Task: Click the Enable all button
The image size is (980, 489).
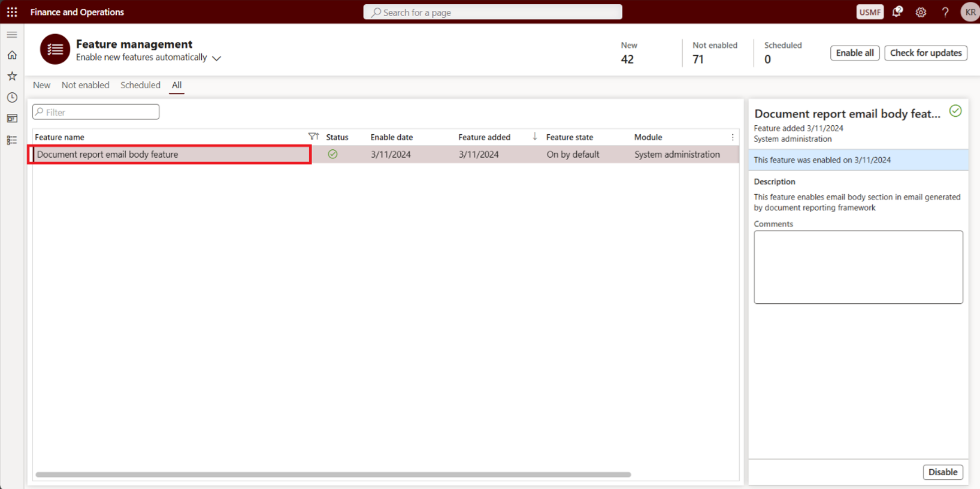Action: pos(855,53)
